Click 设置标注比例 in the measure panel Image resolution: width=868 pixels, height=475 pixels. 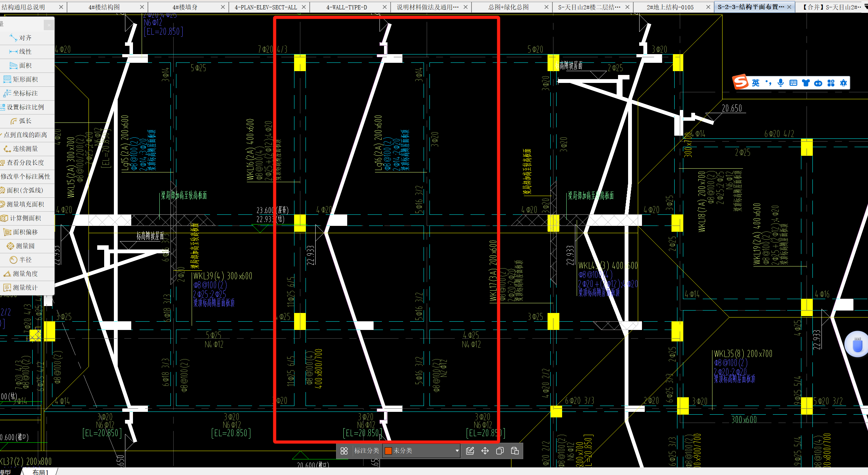click(25, 107)
